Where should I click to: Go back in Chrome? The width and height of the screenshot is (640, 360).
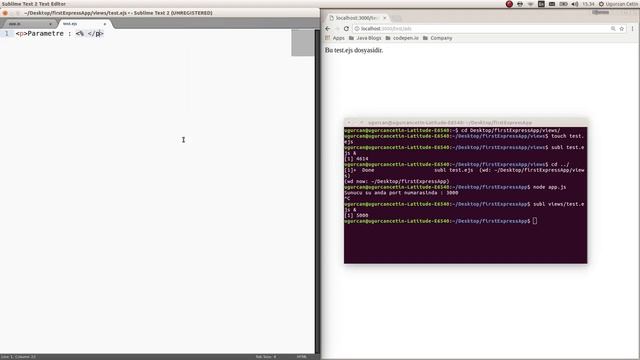(328, 29)
